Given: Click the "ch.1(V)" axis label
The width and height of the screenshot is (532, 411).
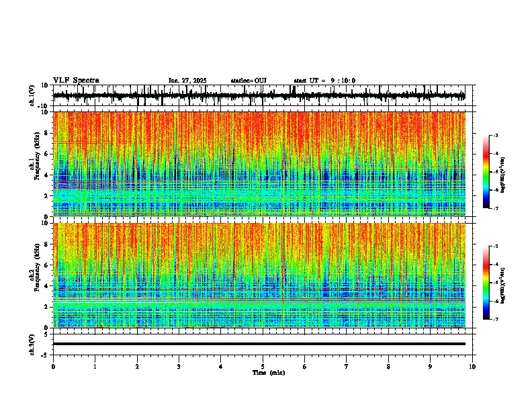Looking at the screenshot, I should (x=32, y=95).
